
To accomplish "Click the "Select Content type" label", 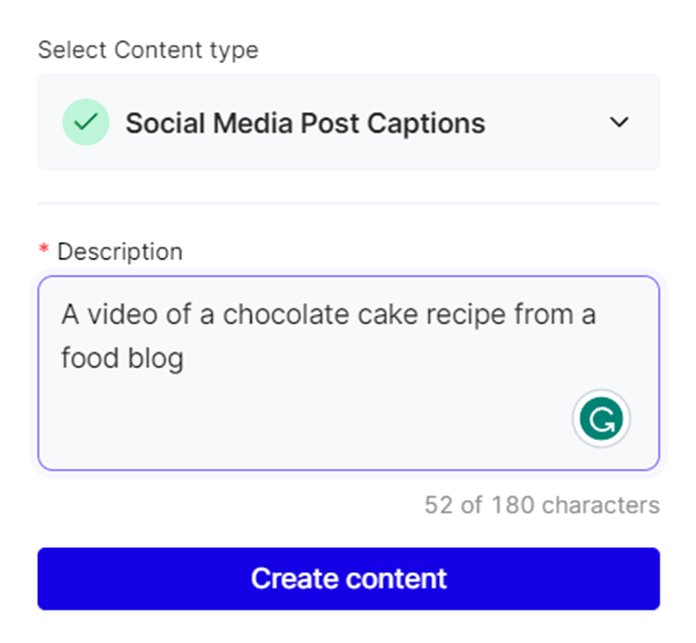I will tap(148, 50).
